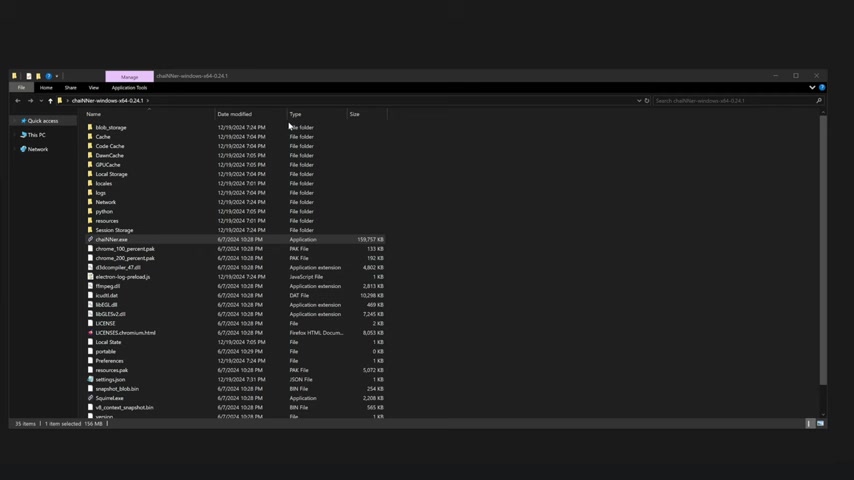Click the LICENSES.chromium.html Firefox icon

(x=90, y=333)
